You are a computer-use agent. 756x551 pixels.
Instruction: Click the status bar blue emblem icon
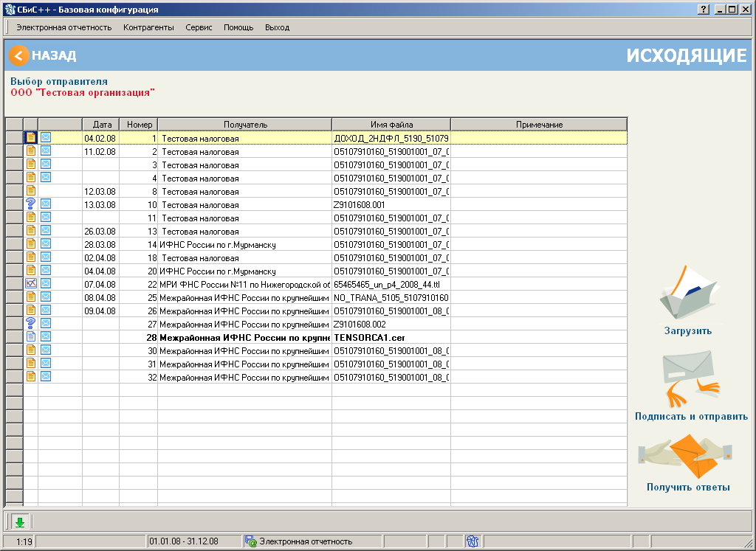(472, 541)
